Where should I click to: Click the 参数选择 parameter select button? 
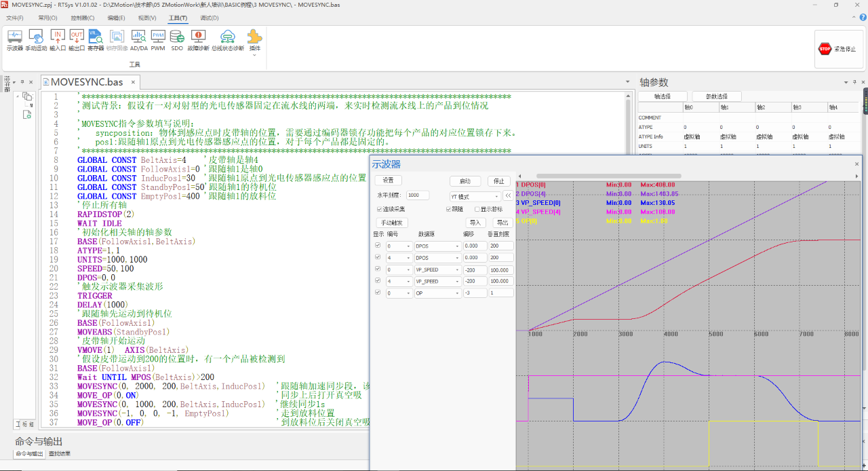pos(717,96)
